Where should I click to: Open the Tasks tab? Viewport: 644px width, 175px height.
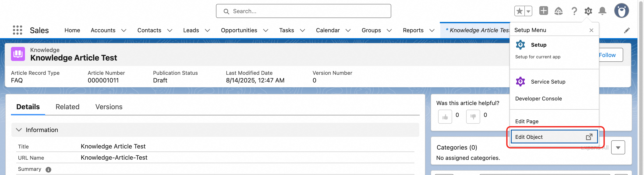(x=287, y=30)
